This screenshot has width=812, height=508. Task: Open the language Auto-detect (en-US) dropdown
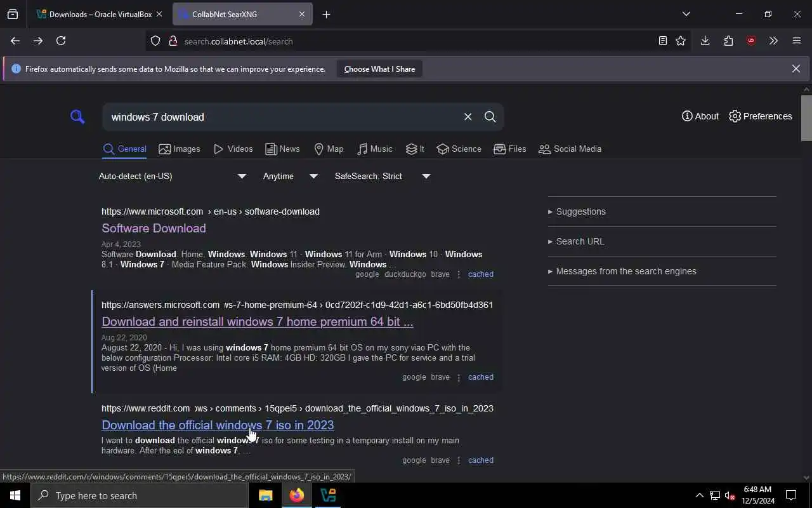click(172, 176)
